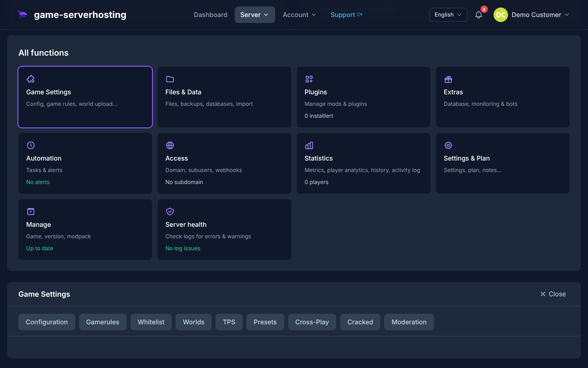
Task: Open the English language selector
Action: (x=448, y=15)
